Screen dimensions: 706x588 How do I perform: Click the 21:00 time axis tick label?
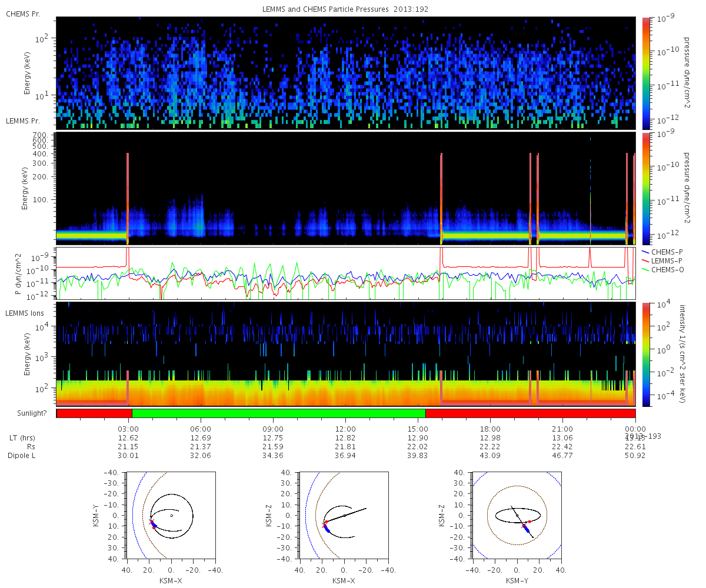tap(562, 429)
